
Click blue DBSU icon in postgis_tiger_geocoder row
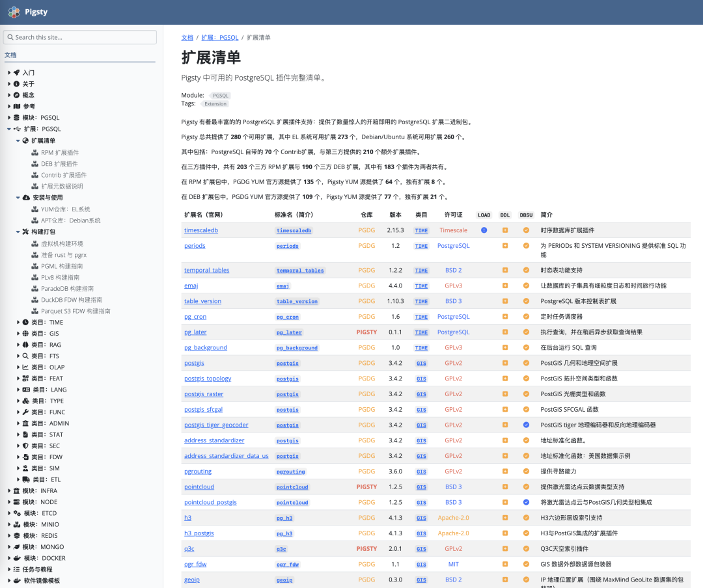[526, 425]
